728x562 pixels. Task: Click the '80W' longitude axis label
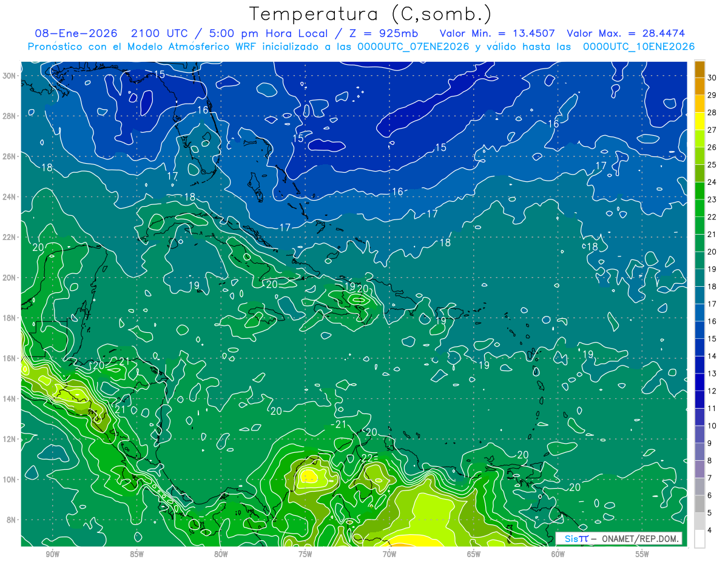[221, 554]
